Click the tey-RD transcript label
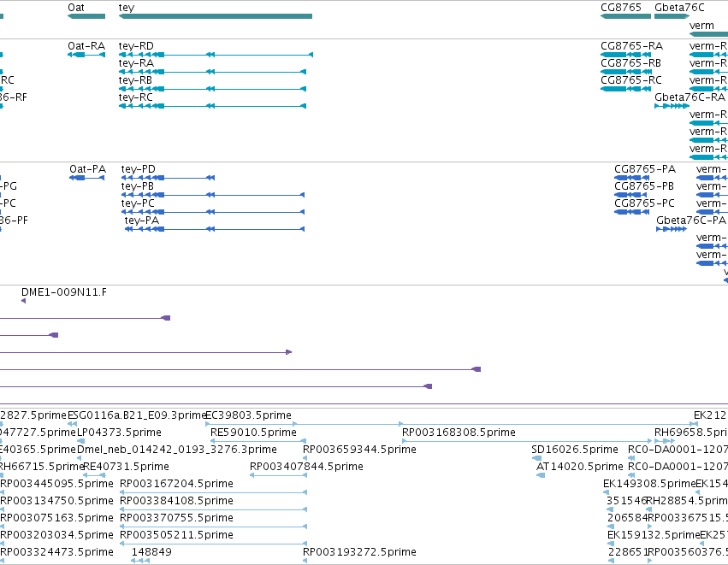 136,46
